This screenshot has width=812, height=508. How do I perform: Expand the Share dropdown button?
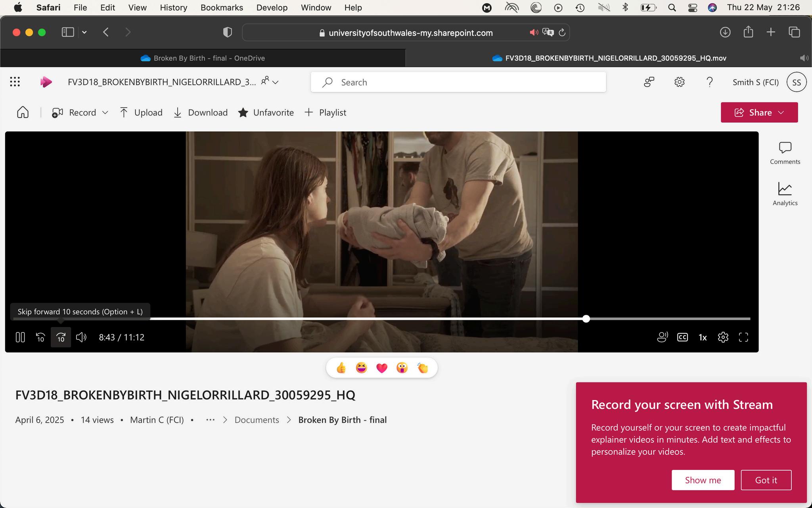[x=781, y=112]
